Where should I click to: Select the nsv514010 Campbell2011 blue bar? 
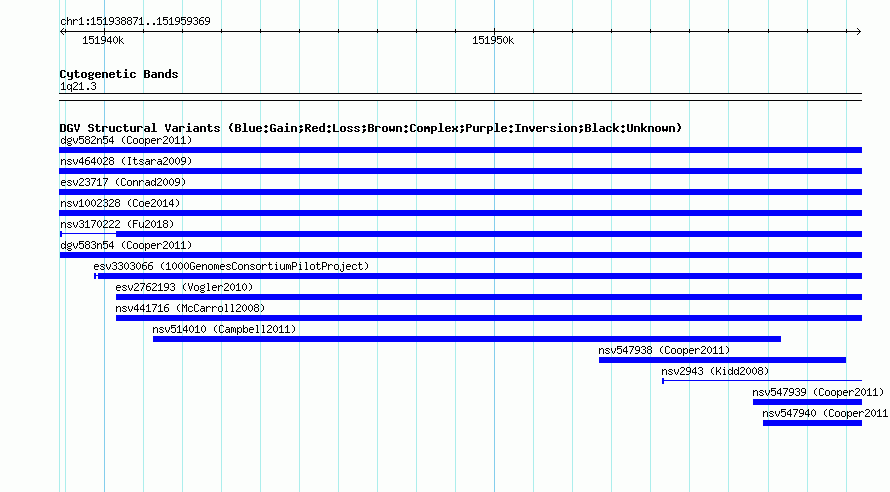(467, 339)
